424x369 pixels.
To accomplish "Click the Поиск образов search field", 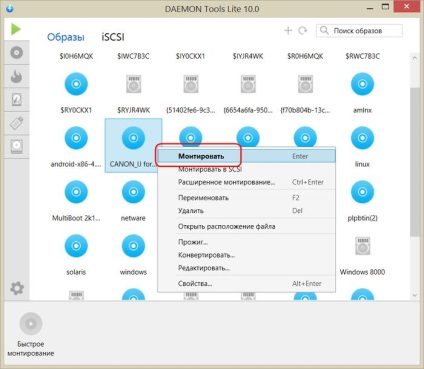I will (359, 31).
